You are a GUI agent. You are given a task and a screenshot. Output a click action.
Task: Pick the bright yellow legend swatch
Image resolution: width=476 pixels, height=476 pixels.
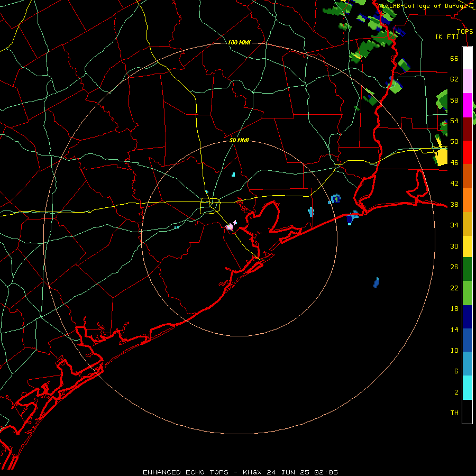tap(467, 246)
